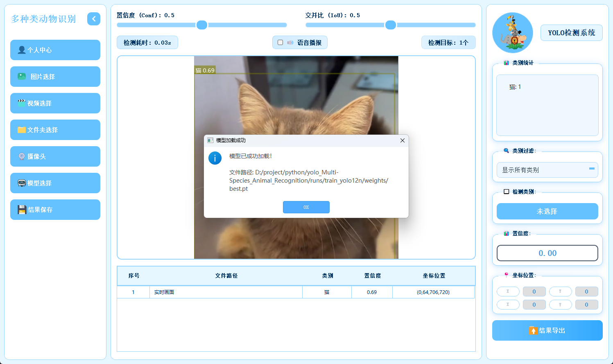Click the 类别过滤 magnifier icon
This screenshot has width=613, height=364.
point(507,151)
